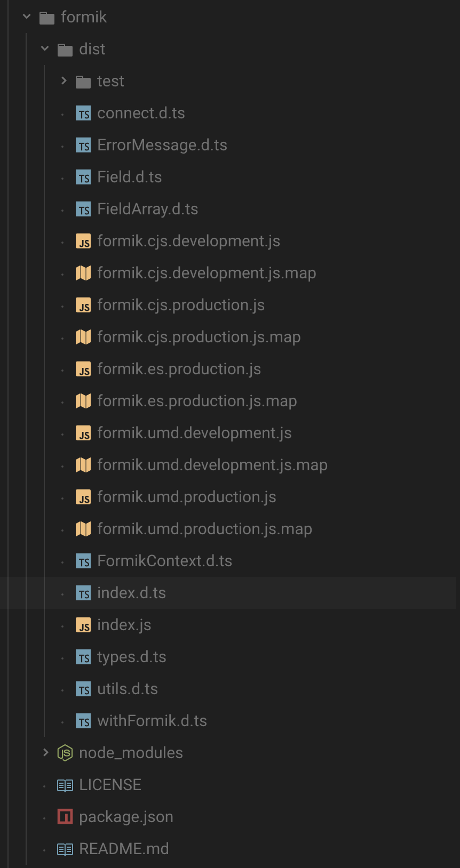The width and height of the screenshot is (460, 868).
Task: Click the map icon for formik.umd.development.js.map
Action: point(84,465)
